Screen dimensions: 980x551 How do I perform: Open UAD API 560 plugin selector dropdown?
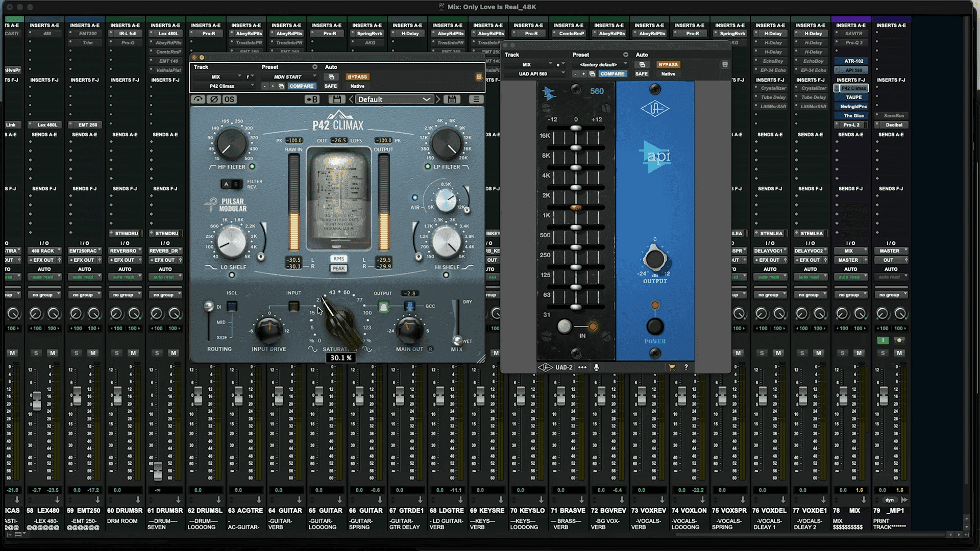(535, 74)
